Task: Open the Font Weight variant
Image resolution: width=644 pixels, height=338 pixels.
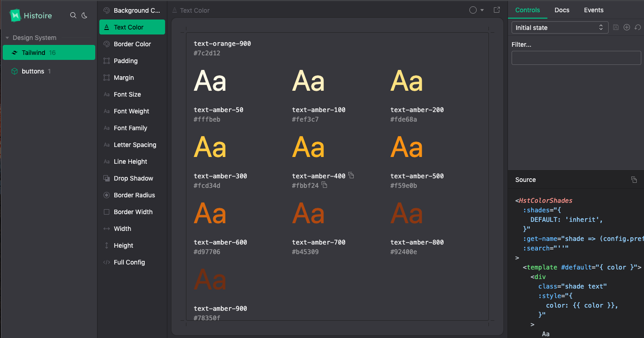Action: click(x=132, y=111)
